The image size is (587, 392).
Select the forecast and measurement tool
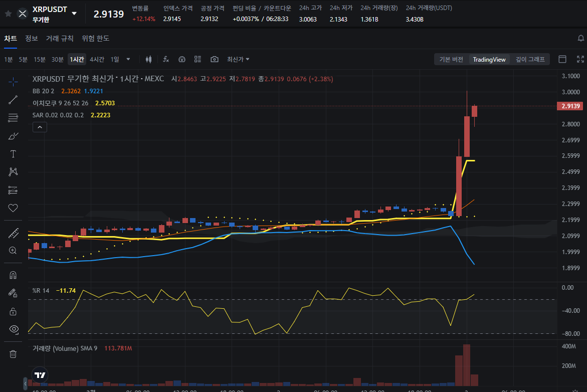13,190
